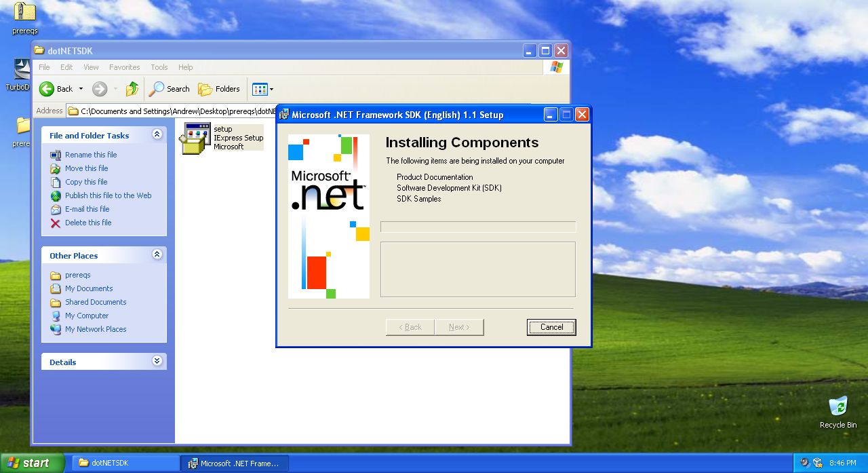Open My Documents in Other Places
868x473 pixels.
pos(89,288)
